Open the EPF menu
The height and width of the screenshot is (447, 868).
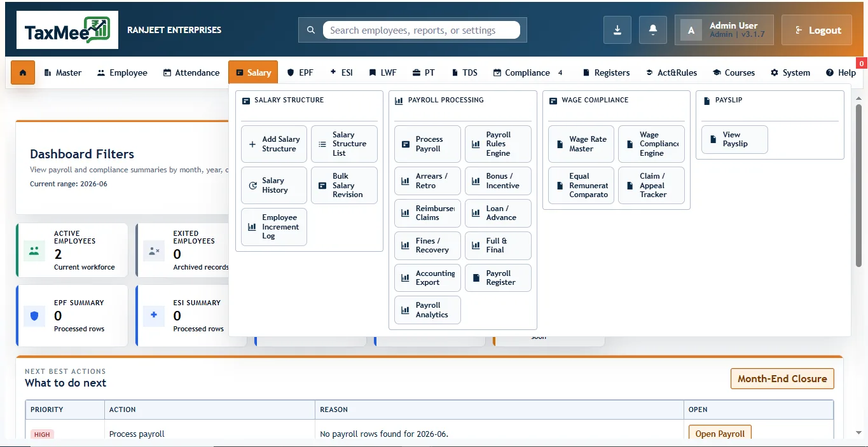(300, 72)
